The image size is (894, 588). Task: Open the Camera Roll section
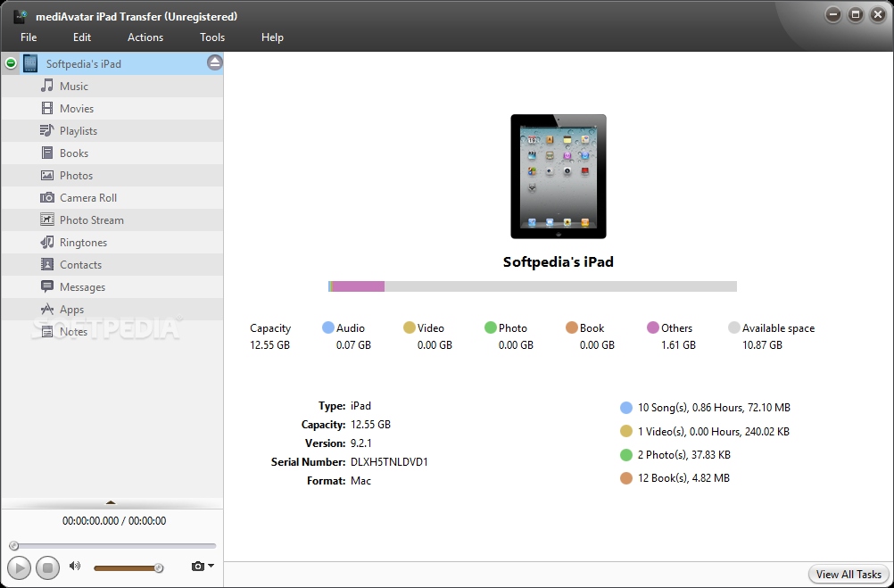click(x=80, y=197)
